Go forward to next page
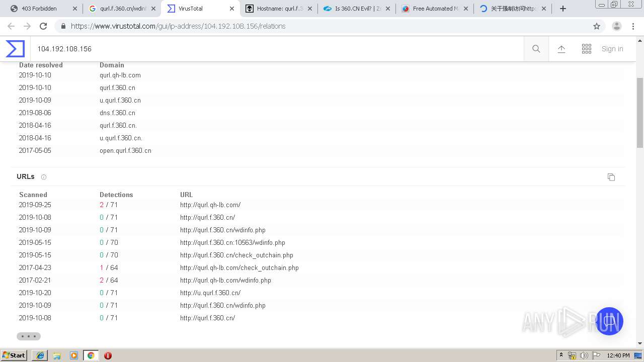 [x=27, y=26]
